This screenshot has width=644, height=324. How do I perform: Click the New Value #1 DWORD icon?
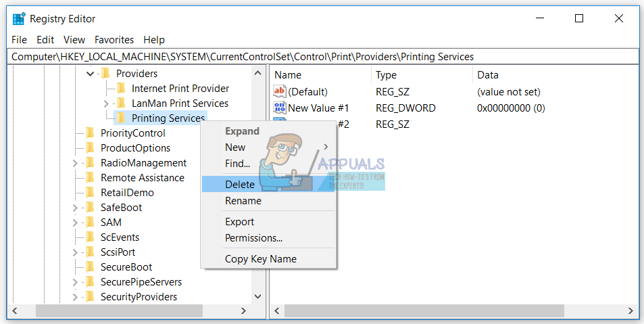(280, 108)
